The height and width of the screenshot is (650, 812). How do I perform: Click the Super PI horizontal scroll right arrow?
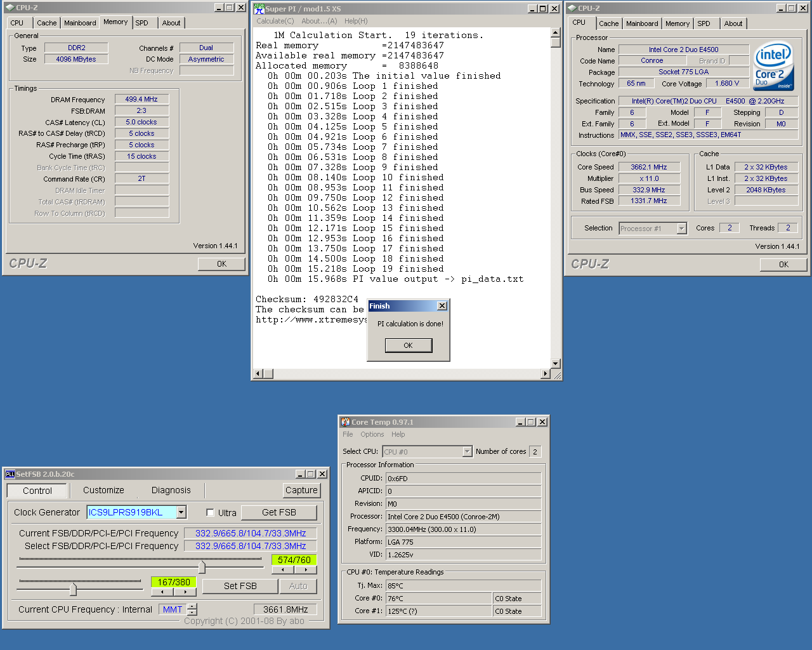[546, 374]
